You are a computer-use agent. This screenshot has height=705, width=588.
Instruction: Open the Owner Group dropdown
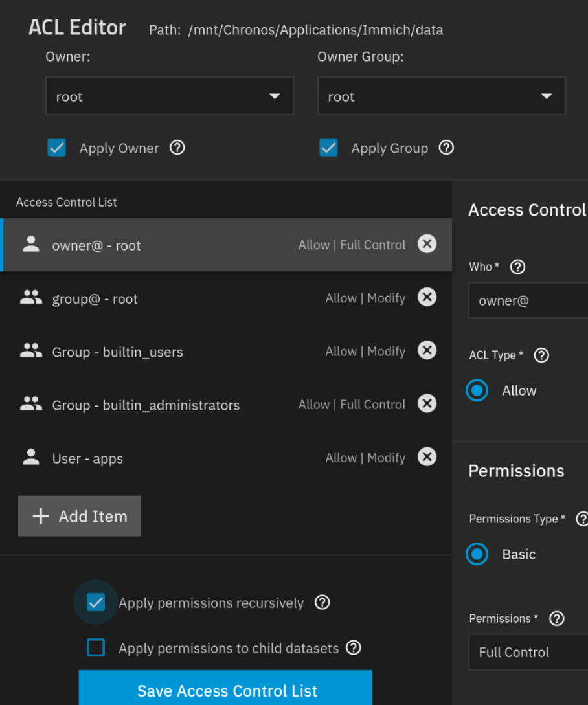click(x=441, y=96)
